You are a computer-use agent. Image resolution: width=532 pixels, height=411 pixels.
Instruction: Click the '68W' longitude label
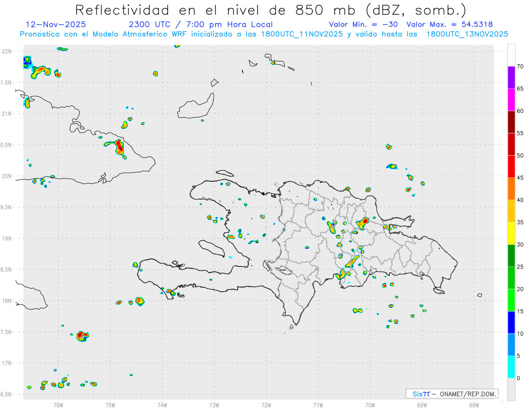474,405
